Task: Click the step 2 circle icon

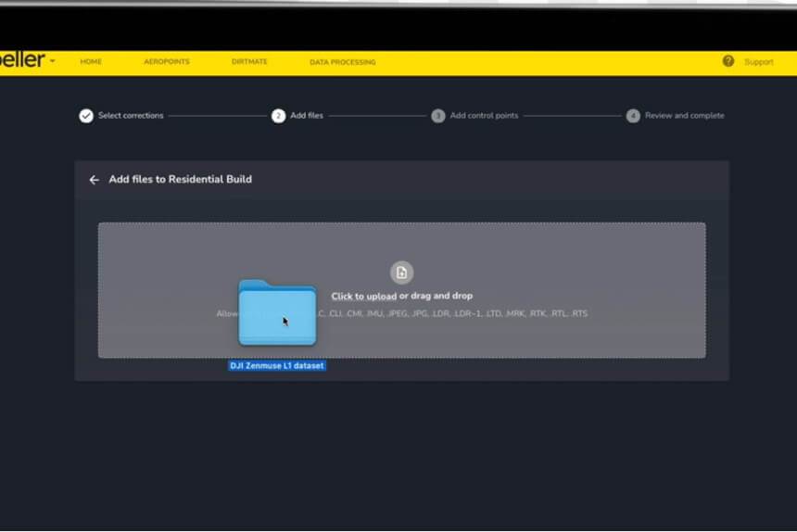Action: click(x=278, y=116)
